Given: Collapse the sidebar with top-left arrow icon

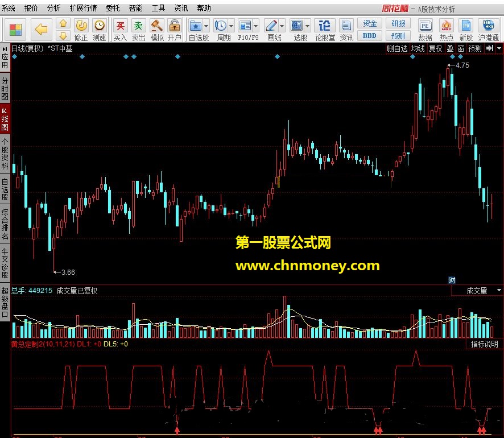Looking at the screenshot, I should point(5,49).
